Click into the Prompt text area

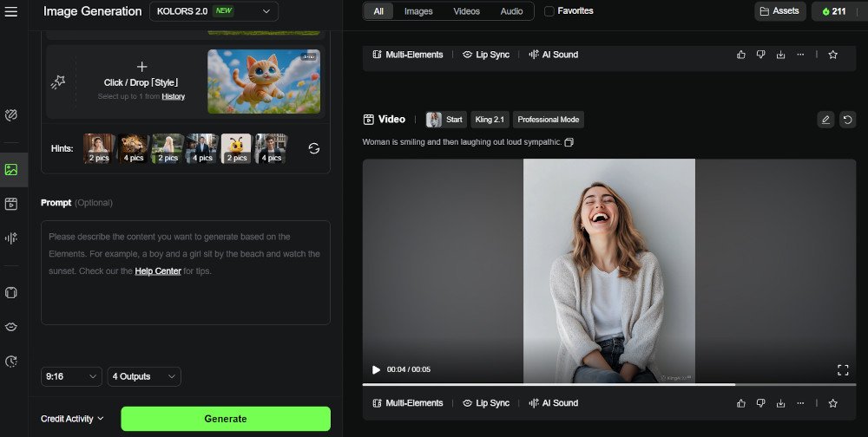coord(186,273)
